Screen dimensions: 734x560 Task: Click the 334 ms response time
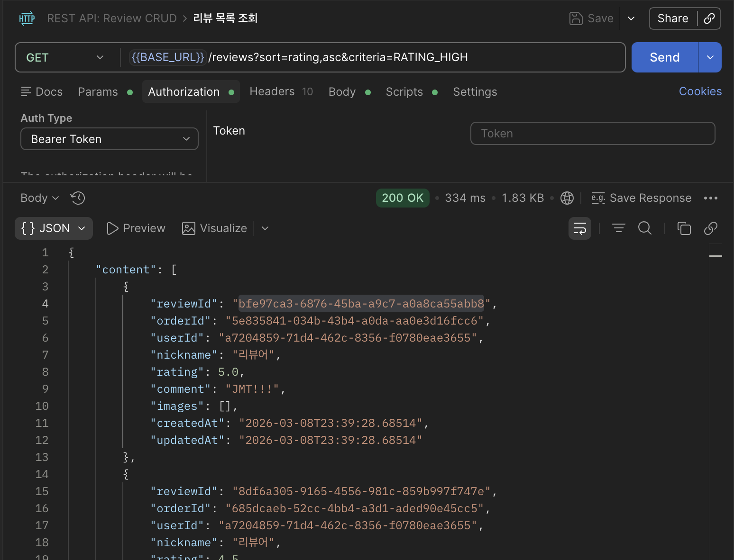tap(465, 198)
